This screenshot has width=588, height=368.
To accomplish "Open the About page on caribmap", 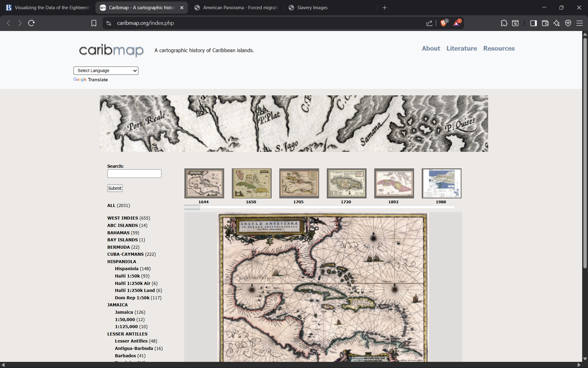I will pyautogui.click(x=431, y=48).
